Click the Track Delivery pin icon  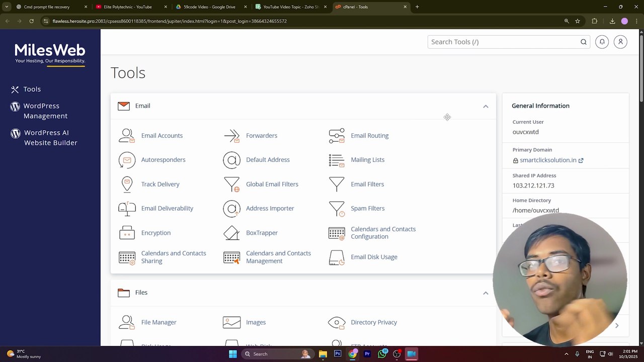pyautogui.click(x=127, y=184)
